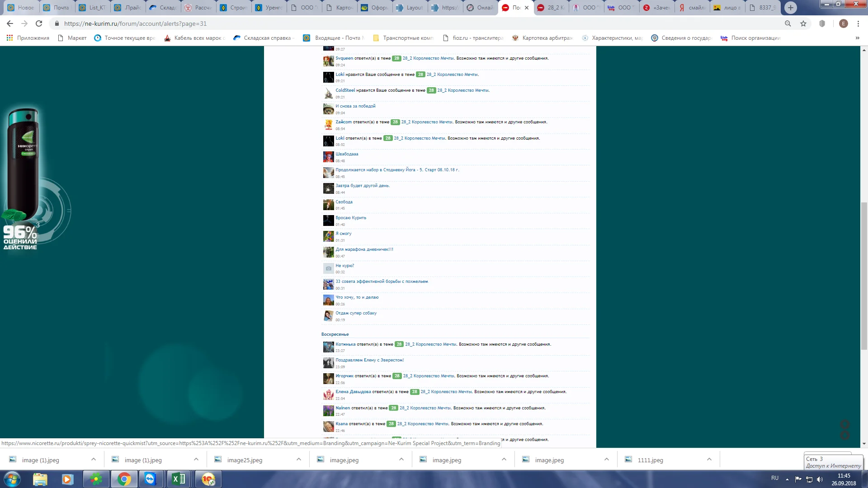Open Excel from the taskbar

coord(179,479)
